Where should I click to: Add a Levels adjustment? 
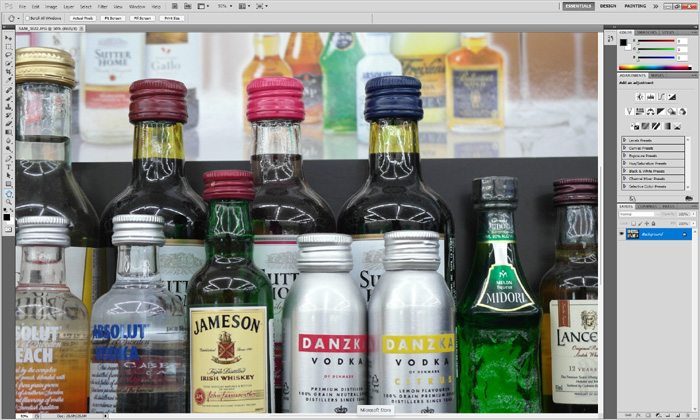pyautogui.click(x=650, y=97)
